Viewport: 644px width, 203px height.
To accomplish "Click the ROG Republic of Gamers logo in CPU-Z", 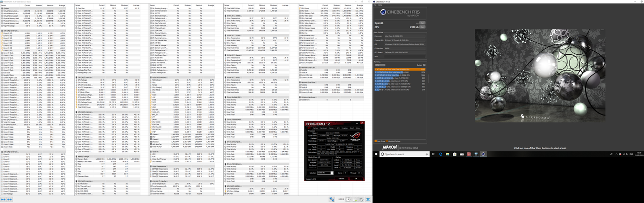I will [355, 137].
